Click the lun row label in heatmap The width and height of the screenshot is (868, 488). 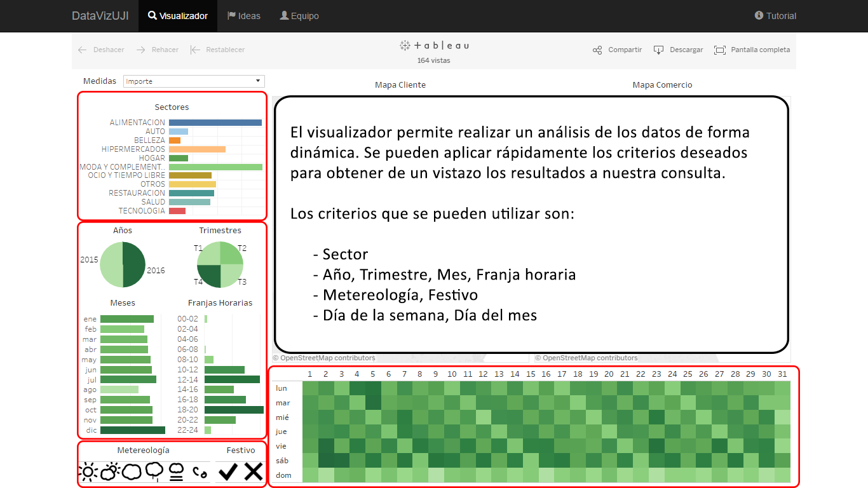tap(281, 388)
